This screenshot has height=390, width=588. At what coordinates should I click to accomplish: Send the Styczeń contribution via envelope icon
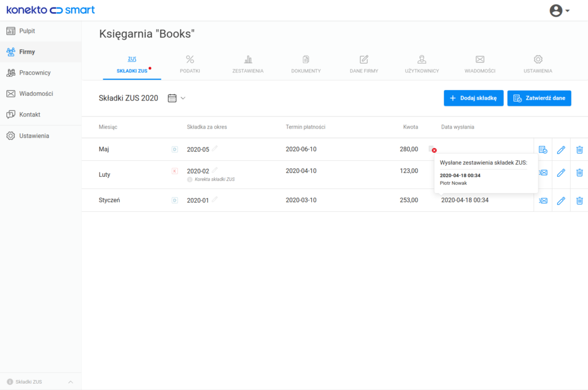pos(543,200)
